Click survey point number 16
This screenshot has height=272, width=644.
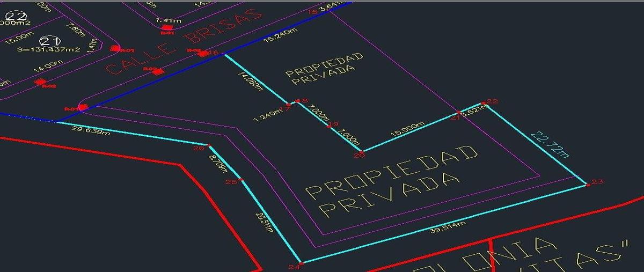[213, 52]
